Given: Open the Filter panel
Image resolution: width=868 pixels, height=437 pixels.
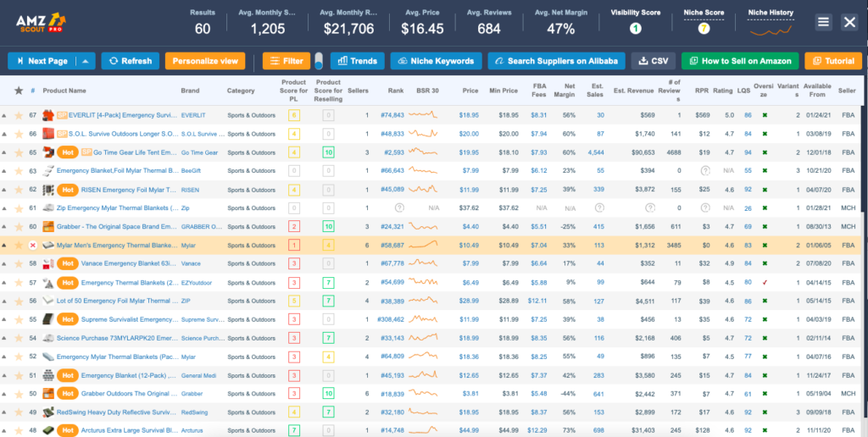Looking at the screenshot, I should (287, 61).
